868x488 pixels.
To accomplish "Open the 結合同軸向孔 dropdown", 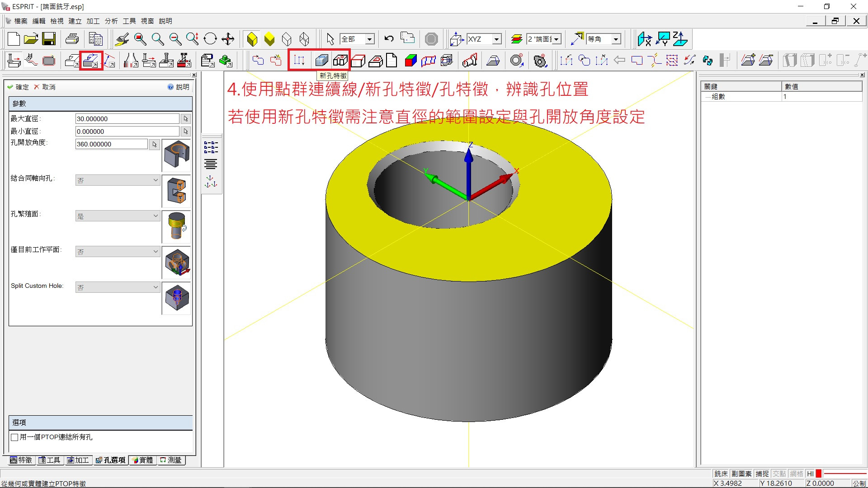I will 118,180.
